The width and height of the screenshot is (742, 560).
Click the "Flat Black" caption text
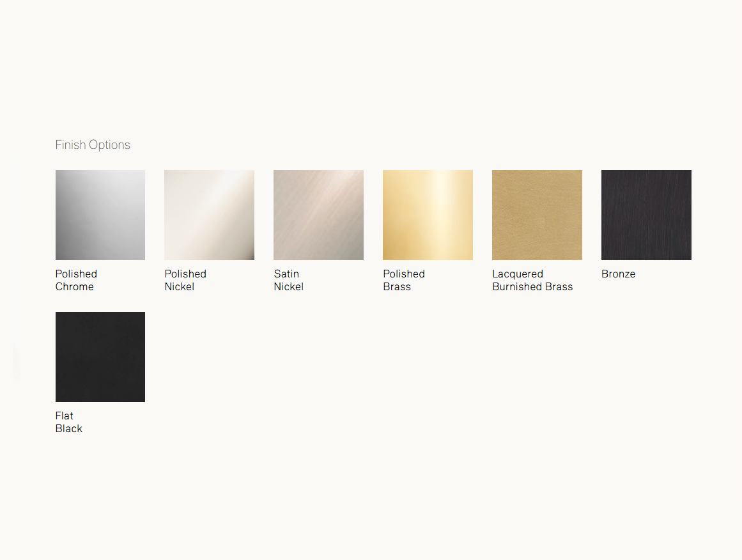coord(69,422)
